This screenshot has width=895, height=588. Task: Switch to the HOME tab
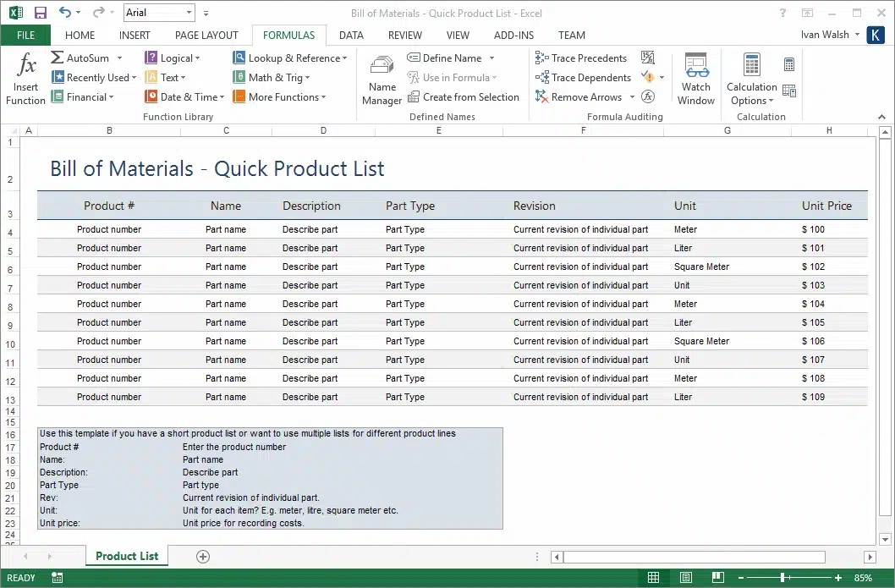(x=80, y=35)
